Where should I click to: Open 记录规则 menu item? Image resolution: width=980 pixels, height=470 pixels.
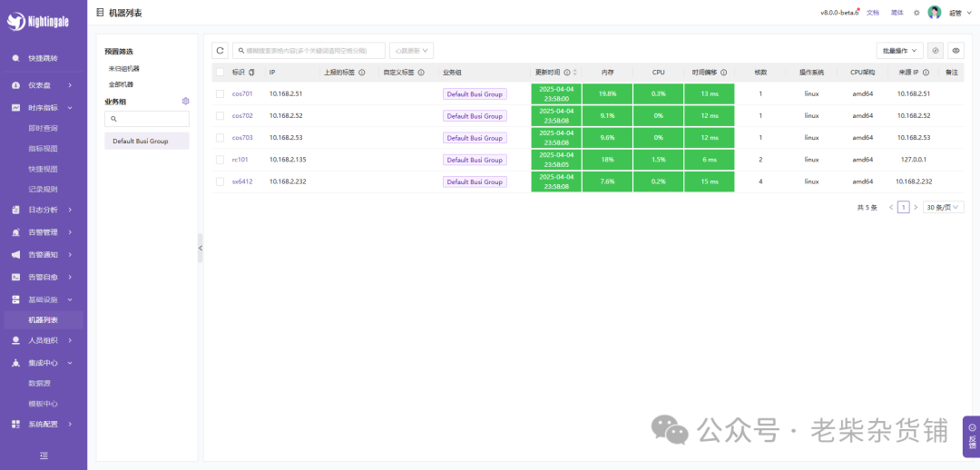click(x=44, y=190)
